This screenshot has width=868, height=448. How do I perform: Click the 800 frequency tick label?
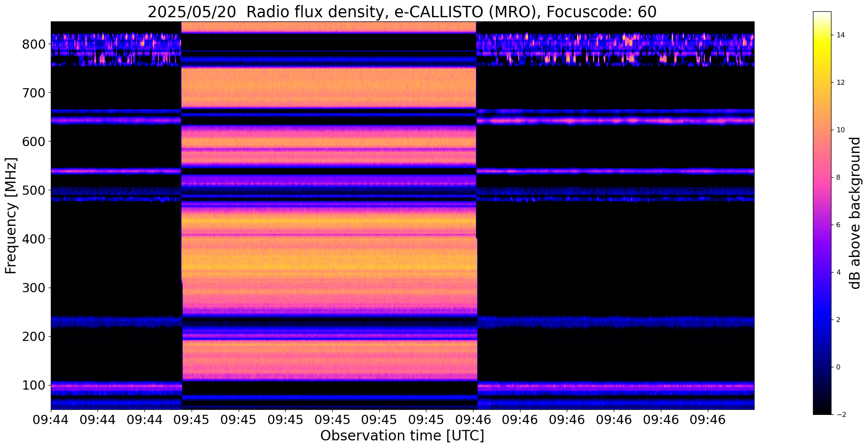click(34, 44)
